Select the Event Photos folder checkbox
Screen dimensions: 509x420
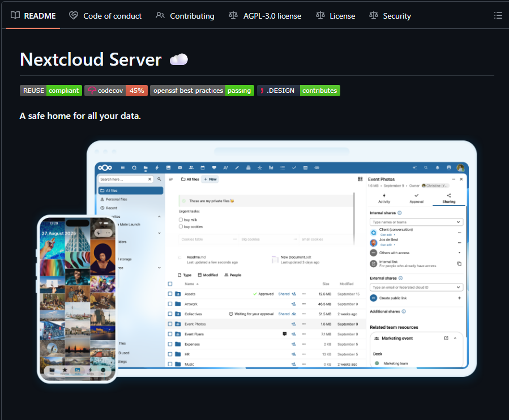170,324
